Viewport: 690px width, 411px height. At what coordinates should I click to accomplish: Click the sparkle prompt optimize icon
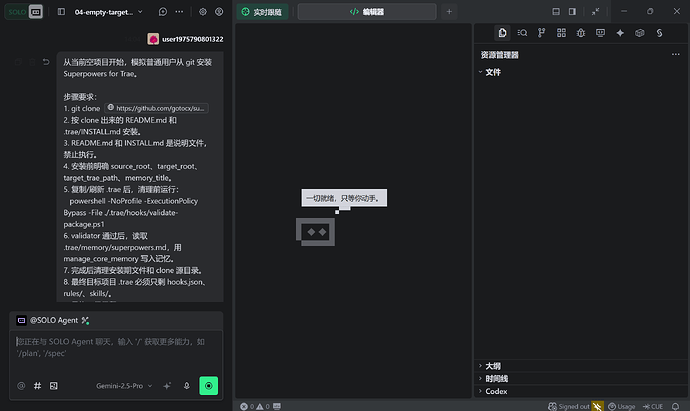pyautogui.click(x=167, y=386)
